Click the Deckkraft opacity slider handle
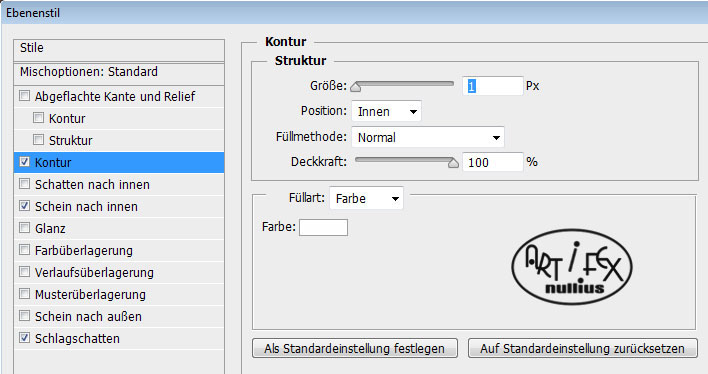Screen dimensions: 708x374 coord(453,163)
